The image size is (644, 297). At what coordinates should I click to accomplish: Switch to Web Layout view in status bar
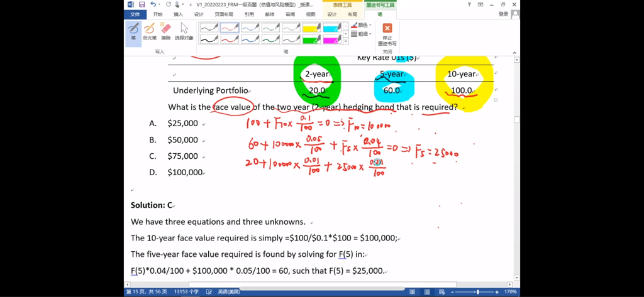(443, 292)
